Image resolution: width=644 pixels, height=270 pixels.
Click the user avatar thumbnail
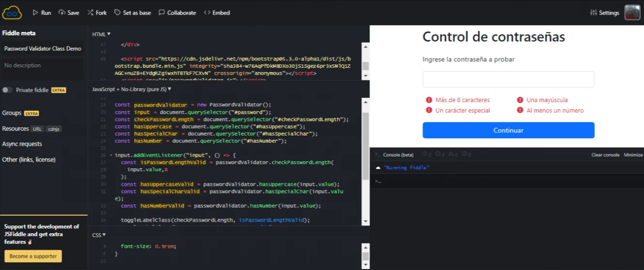click(x=632, y=13)
